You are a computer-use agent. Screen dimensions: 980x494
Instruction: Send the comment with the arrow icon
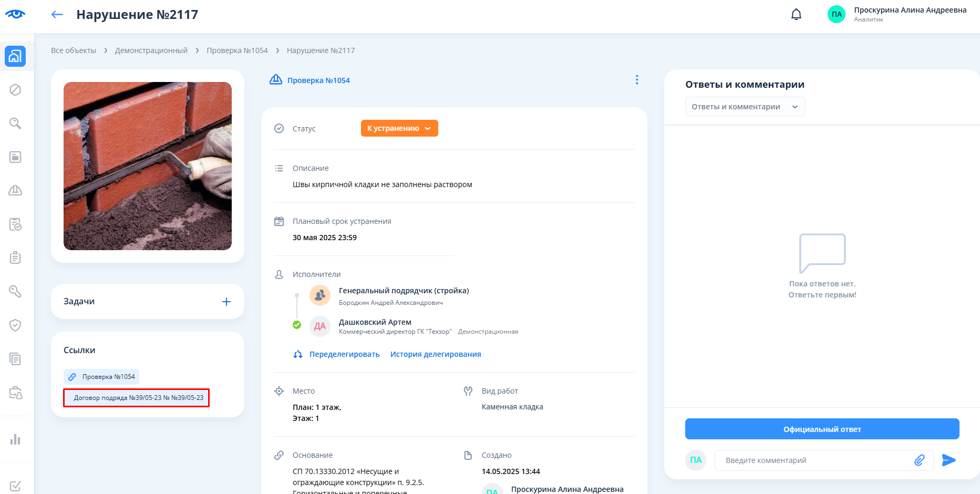point(948,460)
